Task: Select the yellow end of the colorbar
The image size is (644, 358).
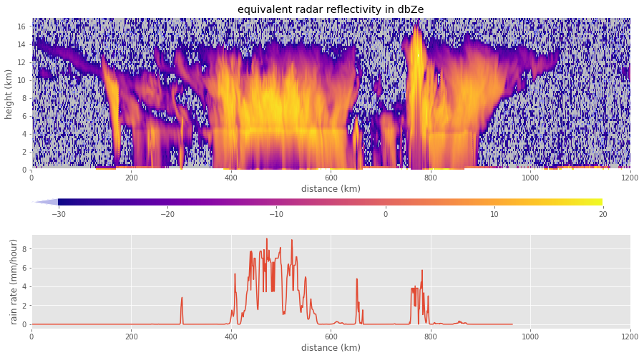Action: [598, 202]
